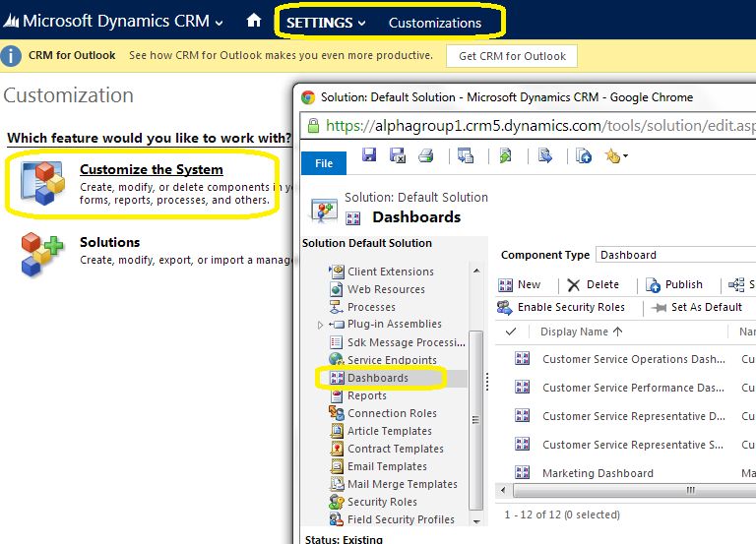Image resolution: width=756 pixels, height=544 pixels.
Task: Open the Component Type Dashboard combo box
Action: (675, 255)
